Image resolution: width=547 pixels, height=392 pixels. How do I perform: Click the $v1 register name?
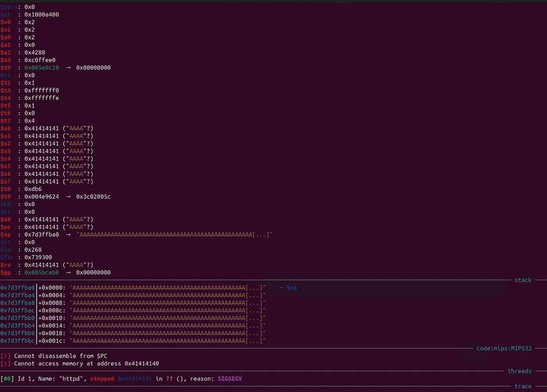[x=5, y=30]
